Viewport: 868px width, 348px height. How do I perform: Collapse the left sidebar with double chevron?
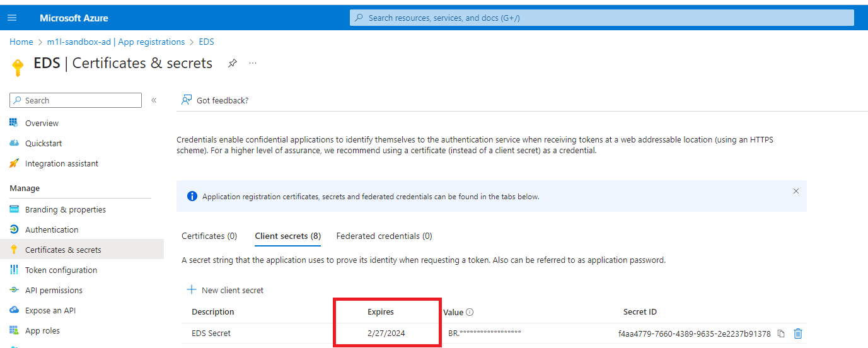tap(154, 100)
